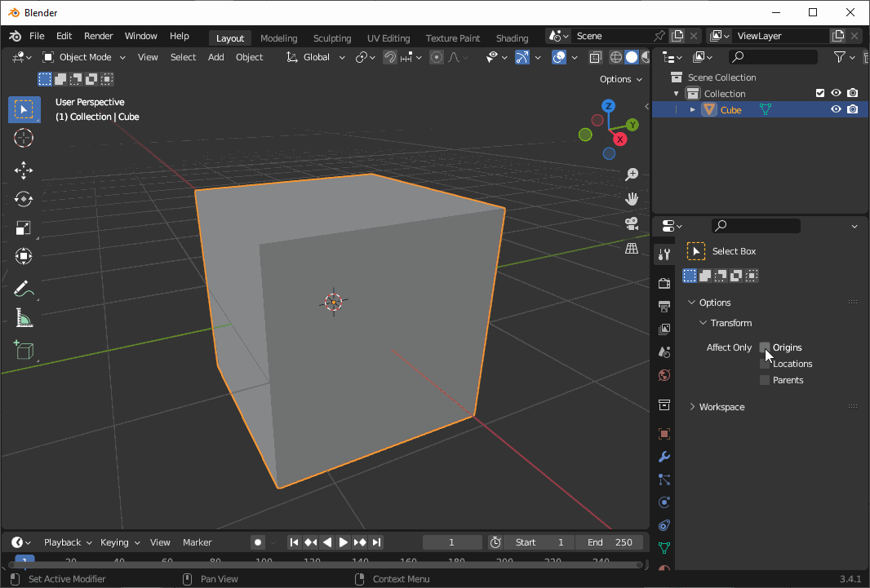Select the Rotate tool
The height and width of the screenshot is (588, 870).
click(23, 199)
